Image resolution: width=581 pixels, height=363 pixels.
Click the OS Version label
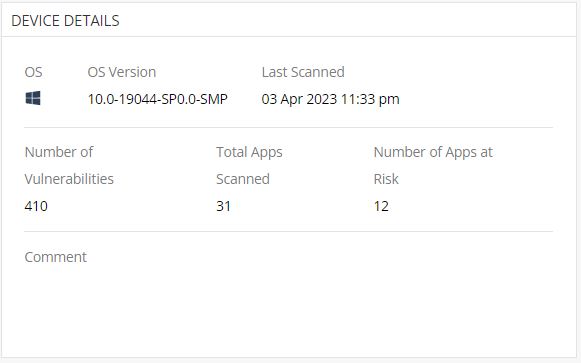coord(122,72)
